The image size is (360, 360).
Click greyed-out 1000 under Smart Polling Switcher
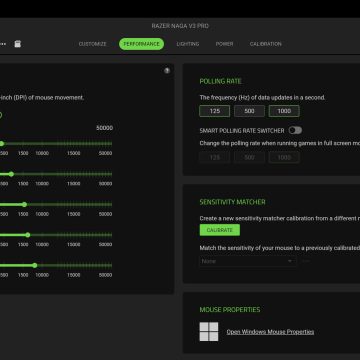coord(284,157)
